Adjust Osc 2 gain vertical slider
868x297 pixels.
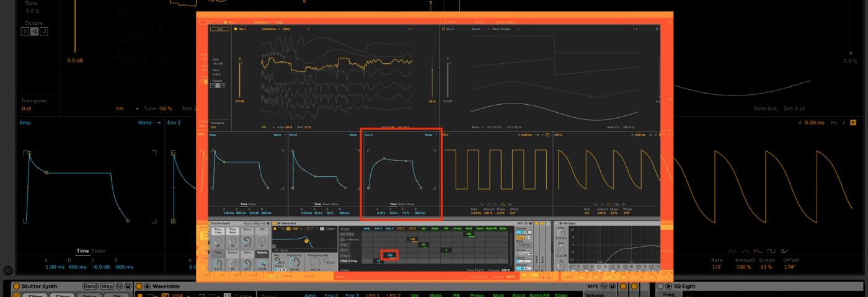click(x=448, y=79)
